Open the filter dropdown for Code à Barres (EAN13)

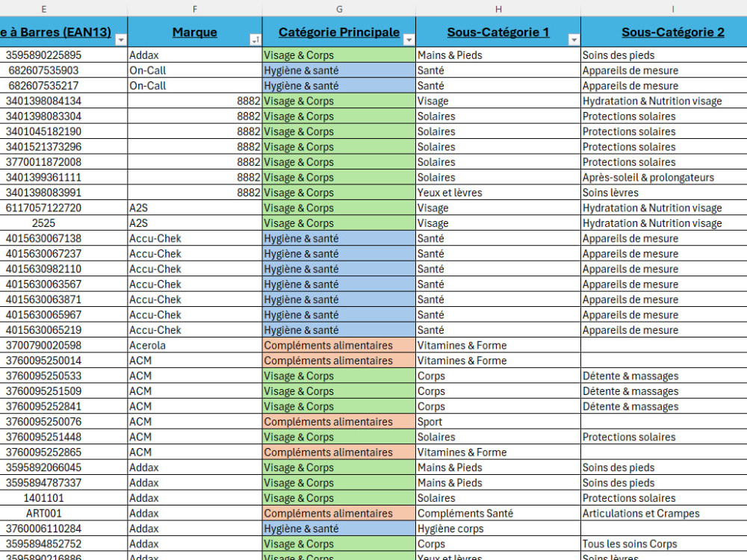121,40
